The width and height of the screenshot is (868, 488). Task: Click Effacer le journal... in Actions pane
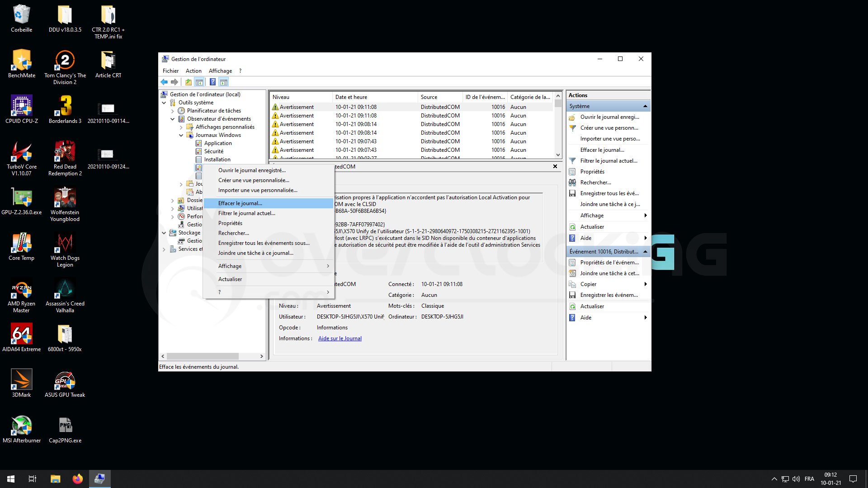pyautogui.click(x=602, y=150)
